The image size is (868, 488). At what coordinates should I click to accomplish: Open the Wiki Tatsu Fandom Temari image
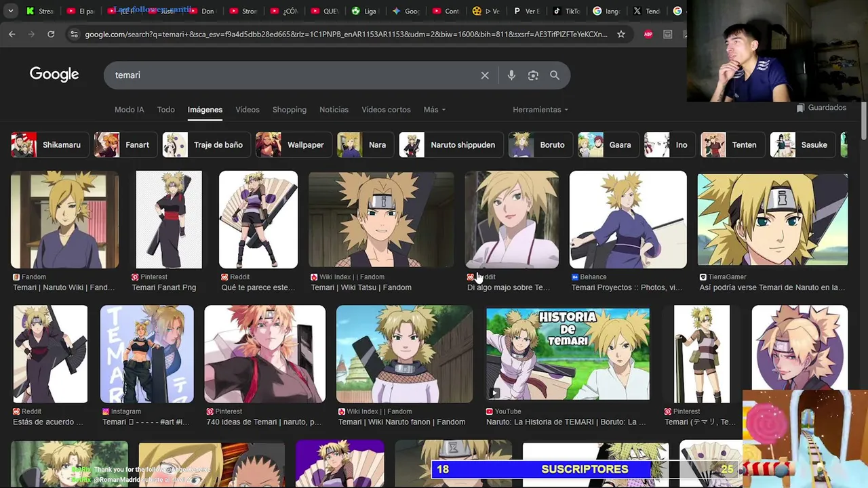(381, 220)
